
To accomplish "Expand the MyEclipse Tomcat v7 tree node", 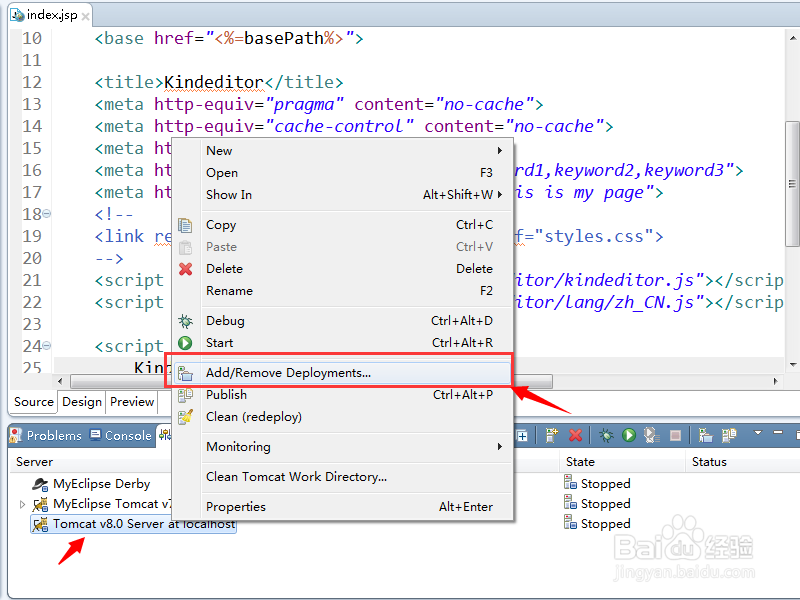I will 22,504.
